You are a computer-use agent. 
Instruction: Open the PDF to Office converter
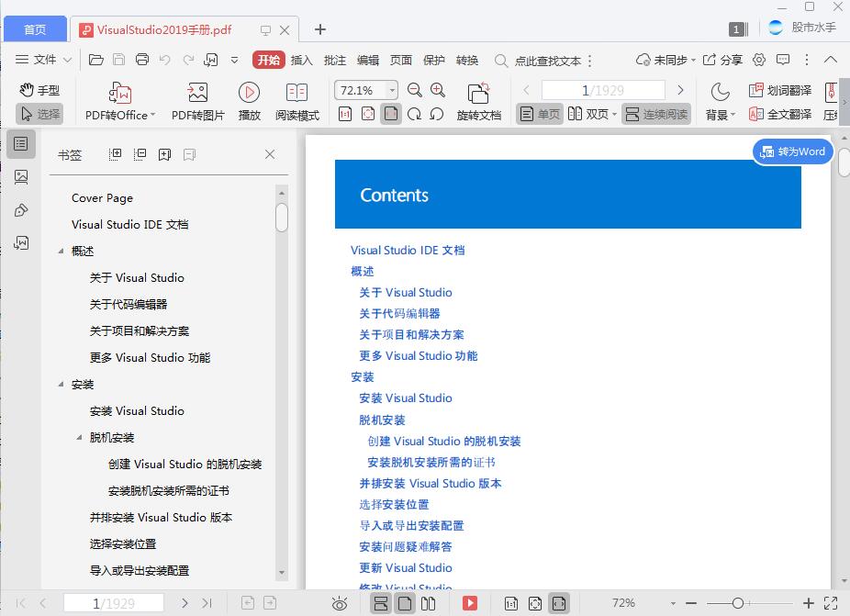click(120, 101)
